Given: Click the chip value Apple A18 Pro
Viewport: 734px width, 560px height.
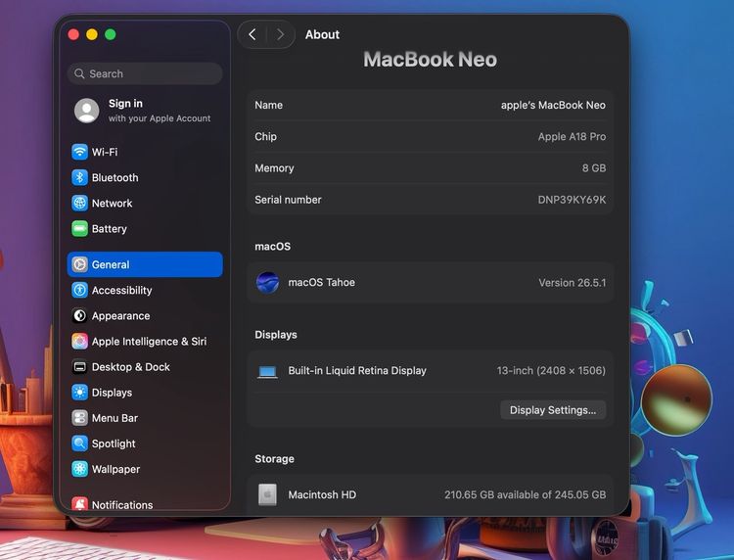Looking at the screenshot, I should pos(572,137).
